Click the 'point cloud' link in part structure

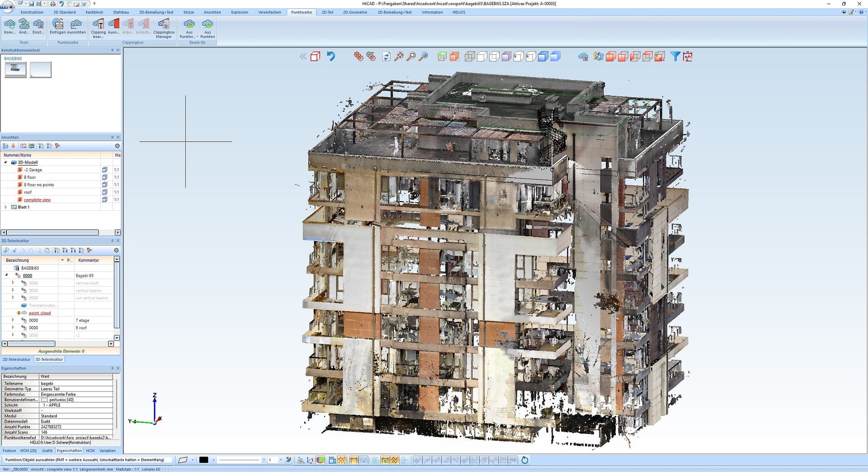pyautogui.click(x=40, y=313)
